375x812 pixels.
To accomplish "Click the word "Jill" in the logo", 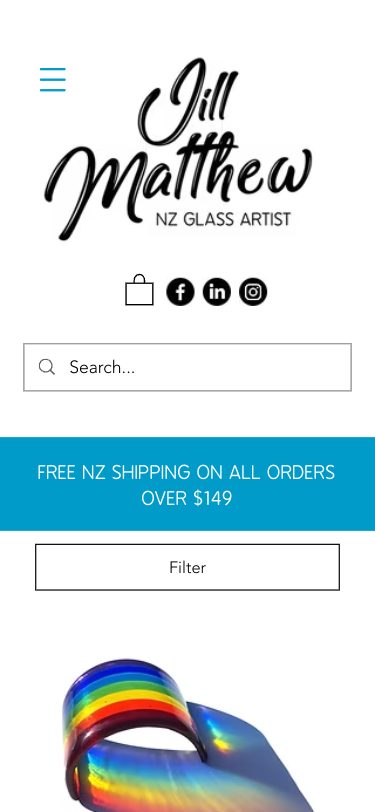I will click(x=188, y=101).
